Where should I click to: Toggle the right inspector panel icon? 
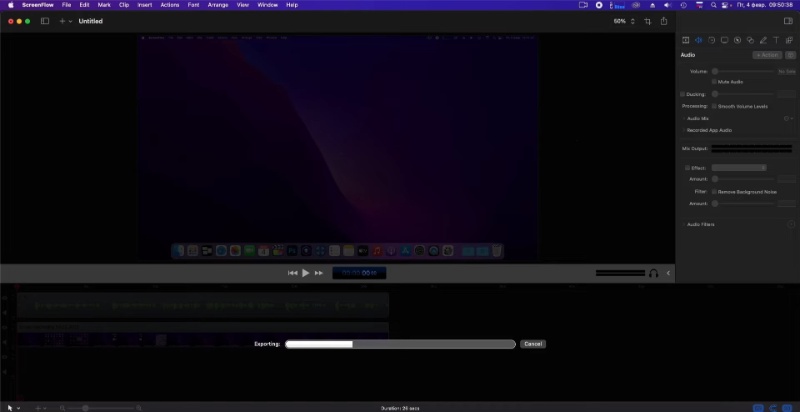click(x=788, y=21)
